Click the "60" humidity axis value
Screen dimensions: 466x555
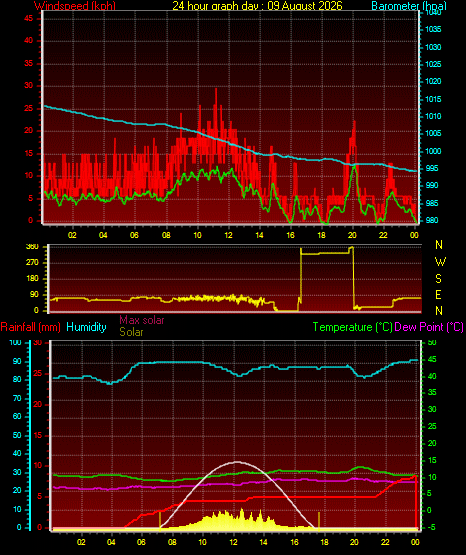[17, 417]
